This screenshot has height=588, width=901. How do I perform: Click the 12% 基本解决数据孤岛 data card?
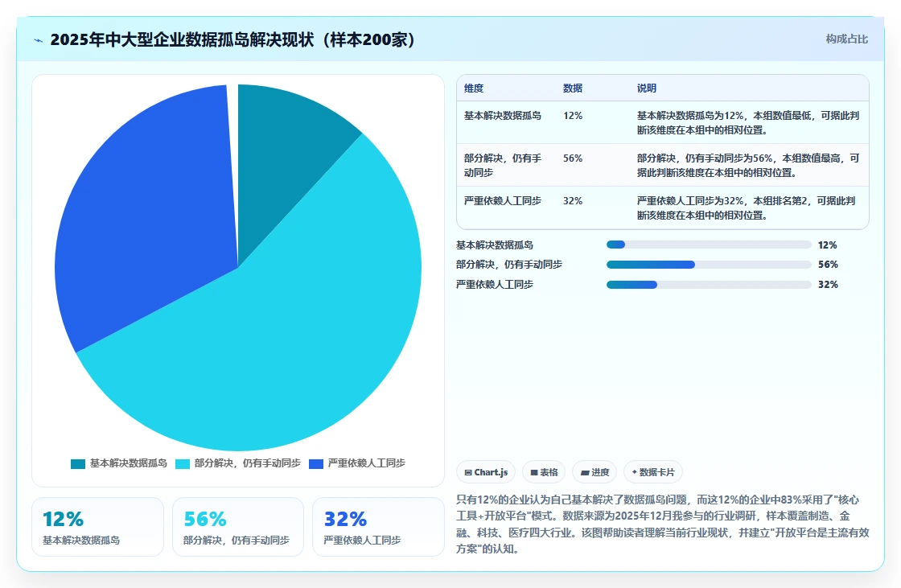click(97, 527)
